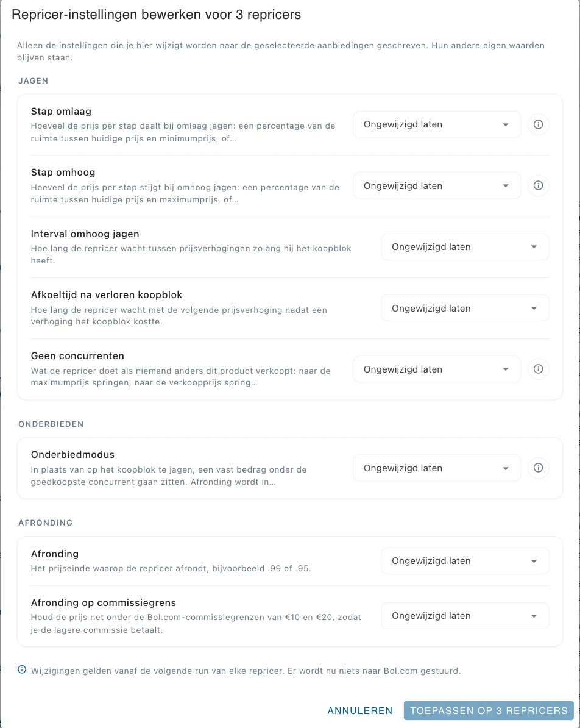
Task: Click Toepassen op 3 repricers
Action: [x=489, y=711]
